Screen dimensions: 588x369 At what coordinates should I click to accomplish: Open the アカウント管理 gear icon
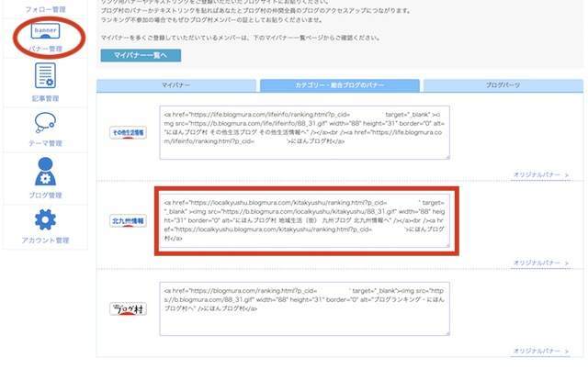45,220
